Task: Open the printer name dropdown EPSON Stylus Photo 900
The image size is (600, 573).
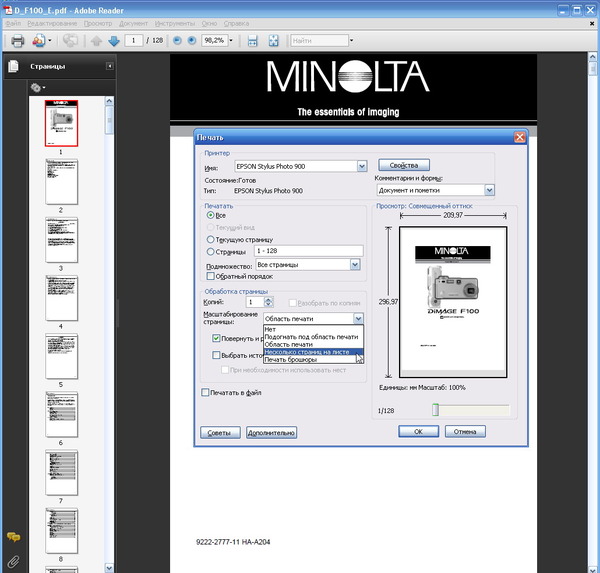Action: pos(362,166)
